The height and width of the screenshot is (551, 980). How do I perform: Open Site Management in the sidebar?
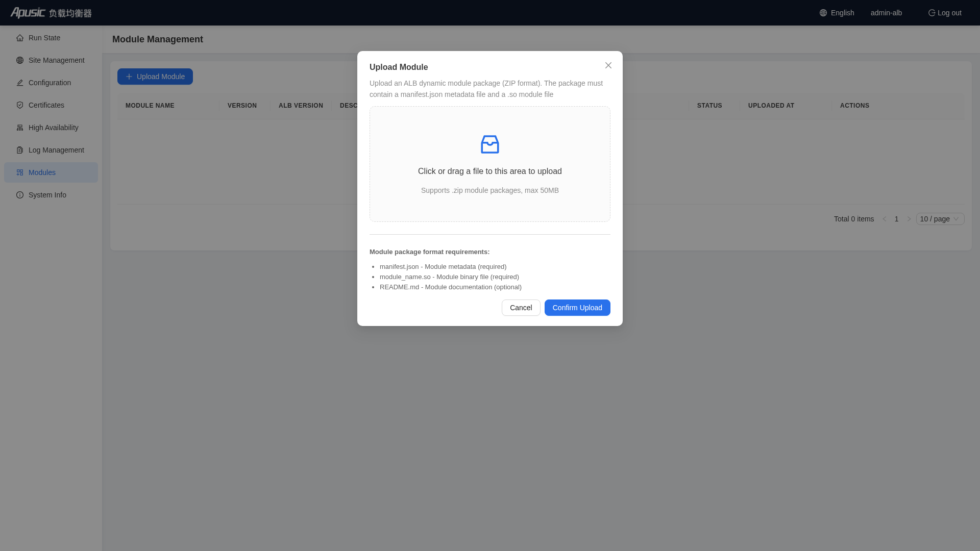[51, 60]
